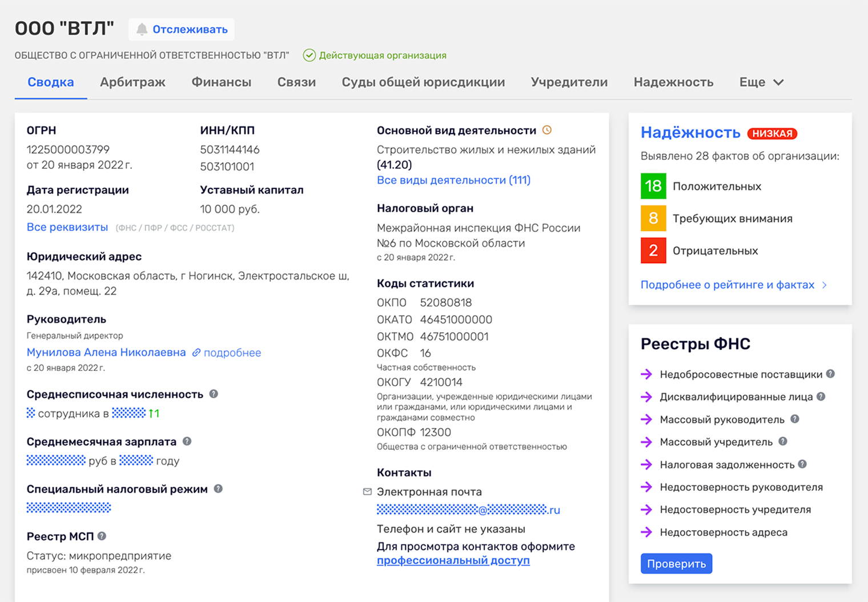Click help icon for Массовый руководитель
This screenshot has width=868, height=602.
coord(795,419)
